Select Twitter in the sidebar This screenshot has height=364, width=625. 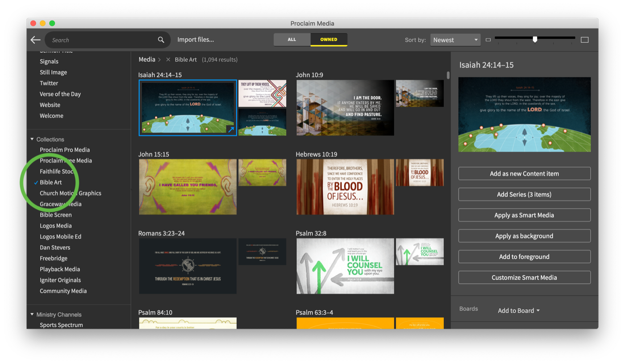tap(49, 83)
